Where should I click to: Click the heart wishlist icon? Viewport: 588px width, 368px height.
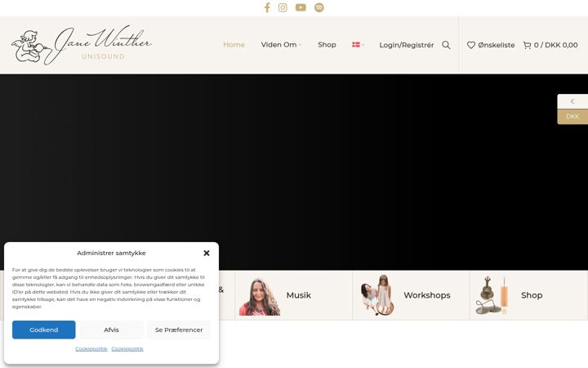(x=471, y=45)
